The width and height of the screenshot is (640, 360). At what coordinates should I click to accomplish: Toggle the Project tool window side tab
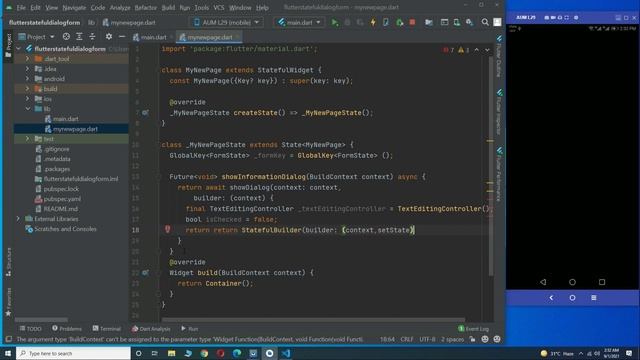(x=8, y=45)
